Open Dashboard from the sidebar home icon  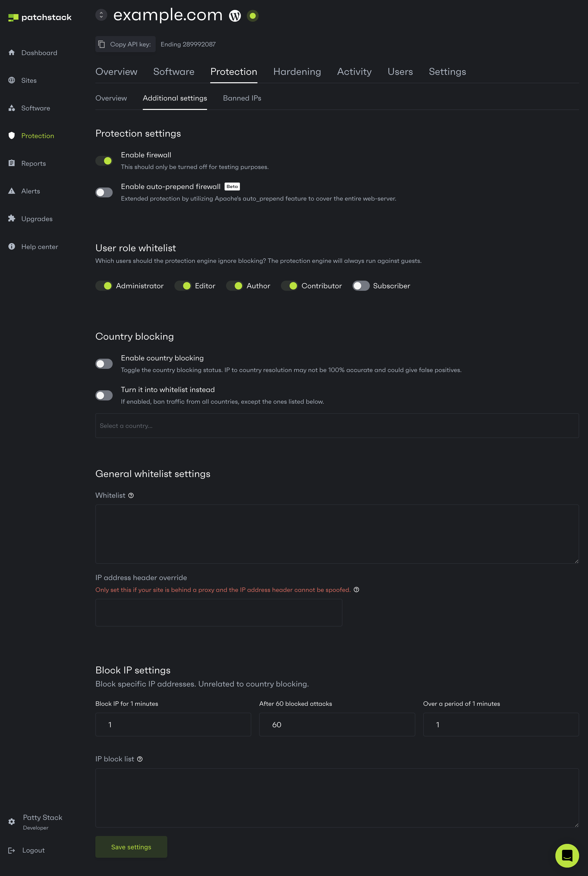pyautogui.click(x=12, y=53)
